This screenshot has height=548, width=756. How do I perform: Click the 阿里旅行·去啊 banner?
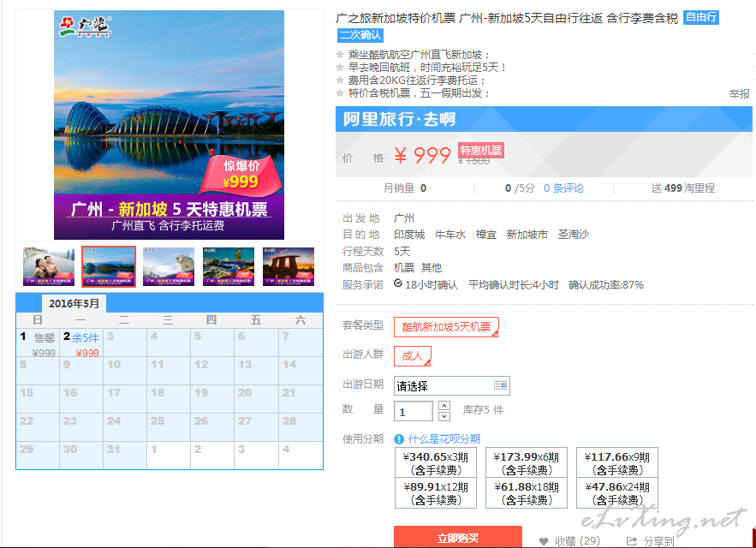(x=544, y=119)
